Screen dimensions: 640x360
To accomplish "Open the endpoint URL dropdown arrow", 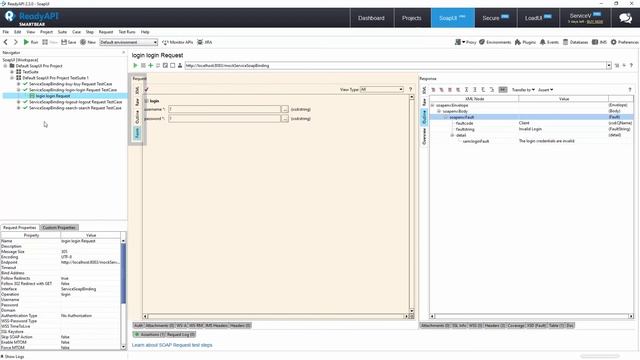I will (609, 65).
